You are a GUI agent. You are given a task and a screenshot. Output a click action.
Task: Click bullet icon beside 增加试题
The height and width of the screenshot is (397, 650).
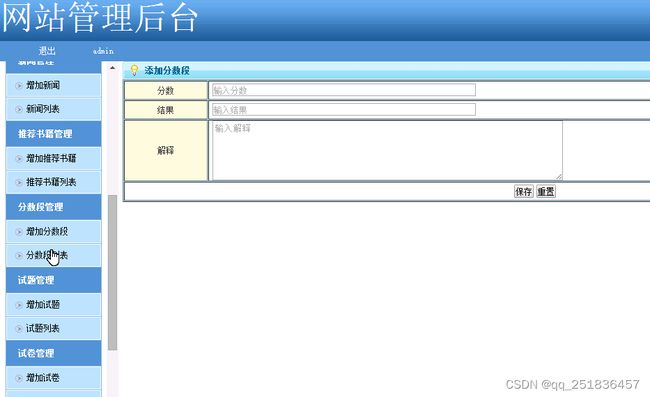click(19, 305)
